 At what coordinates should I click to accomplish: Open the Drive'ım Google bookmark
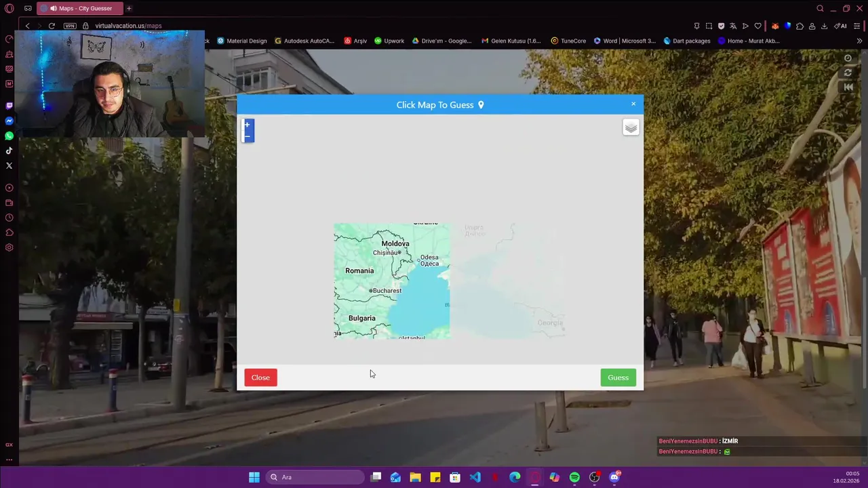pyautogui.click(x=441, y=41)
